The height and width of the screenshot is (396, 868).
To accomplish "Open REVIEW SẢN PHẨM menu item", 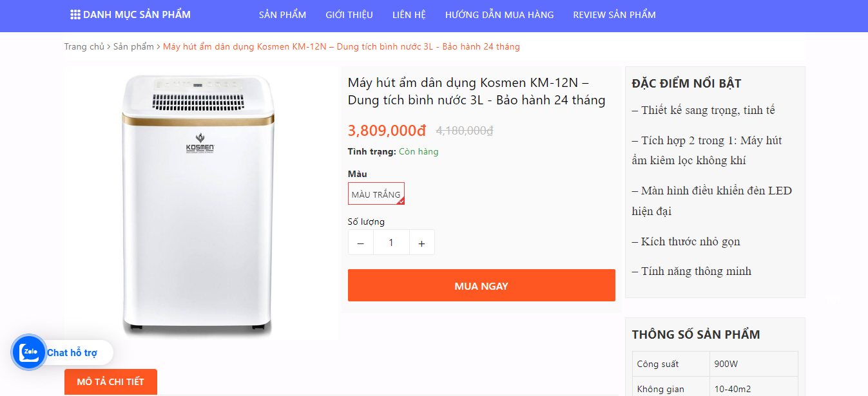I will pyautogui.click(x=614, y=15).
